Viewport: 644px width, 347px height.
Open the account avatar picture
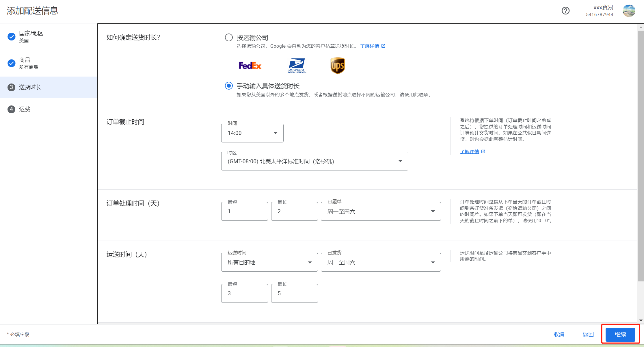coord(629,11)
